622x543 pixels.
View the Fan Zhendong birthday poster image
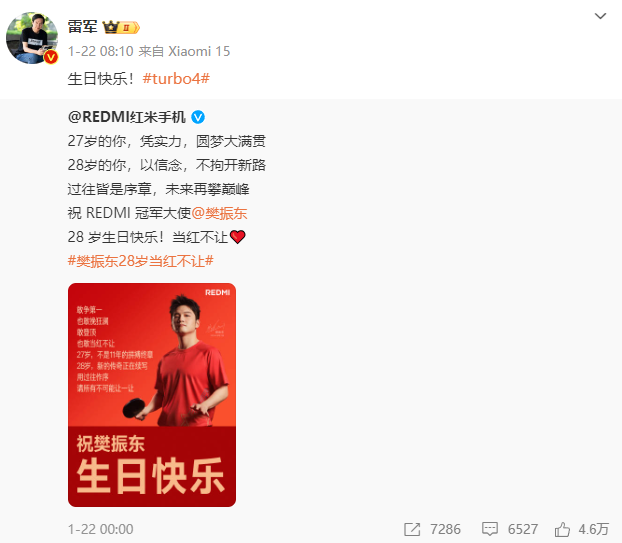(152, 395)
